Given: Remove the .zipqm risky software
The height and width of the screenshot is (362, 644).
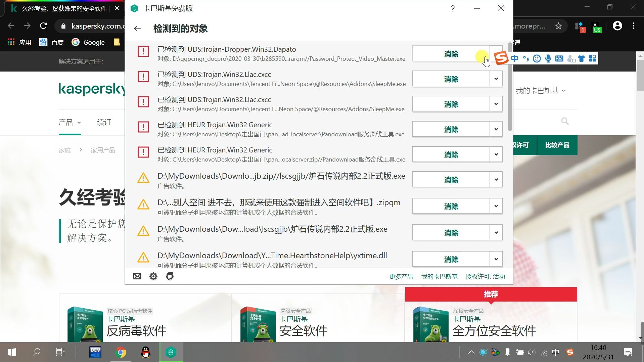Looking at the screenshot, I should [451, 206].
